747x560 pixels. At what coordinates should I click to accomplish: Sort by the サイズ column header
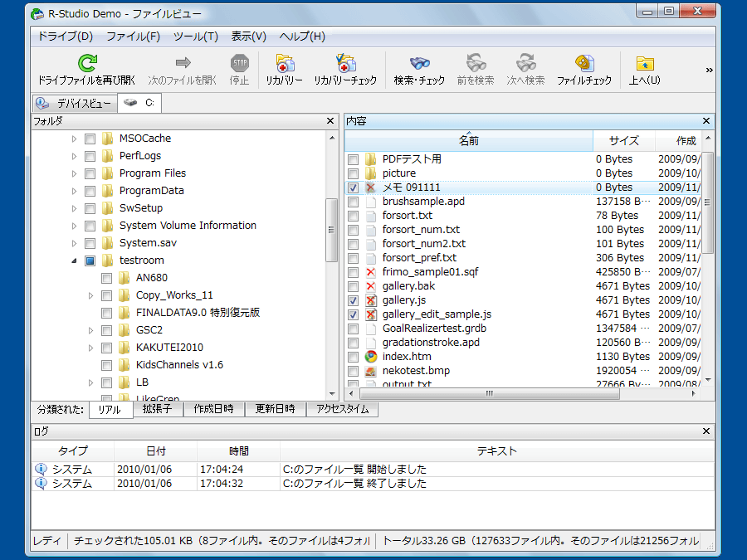[623, 141]
